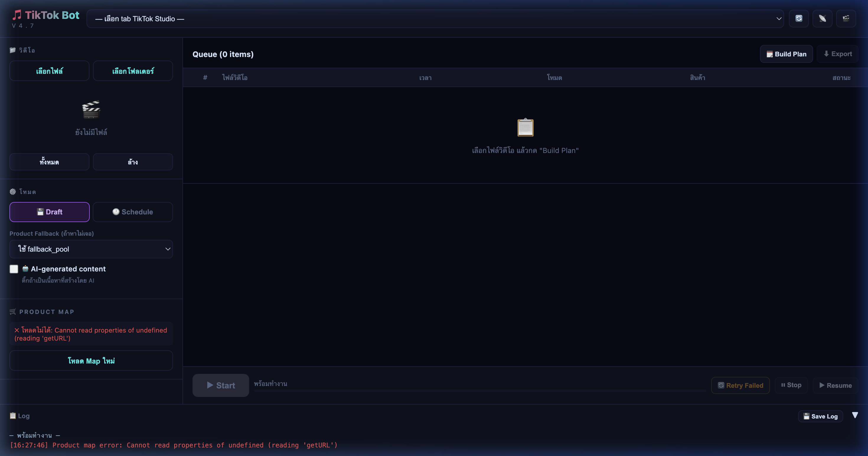The height and width of the screenshot is (456, 868).
Task: Click the เวลา column header
Action: pyautogui.click(x=425, y=78)
